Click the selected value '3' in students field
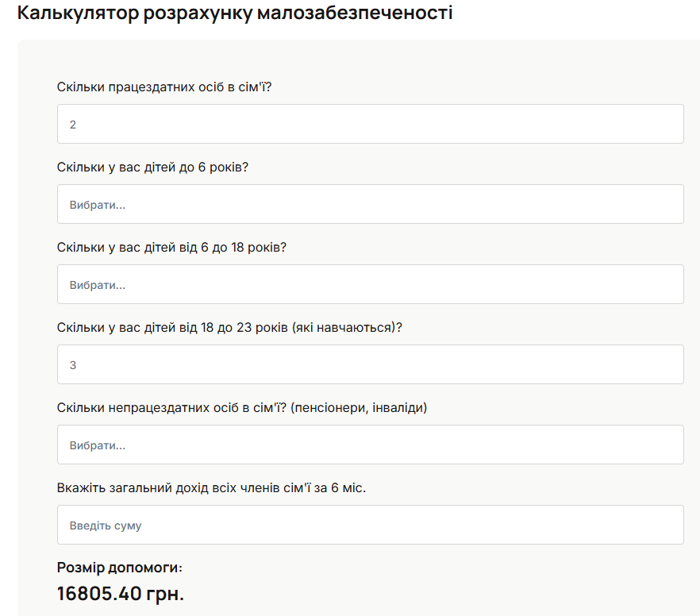700x616 pixels. click(73, 365)
